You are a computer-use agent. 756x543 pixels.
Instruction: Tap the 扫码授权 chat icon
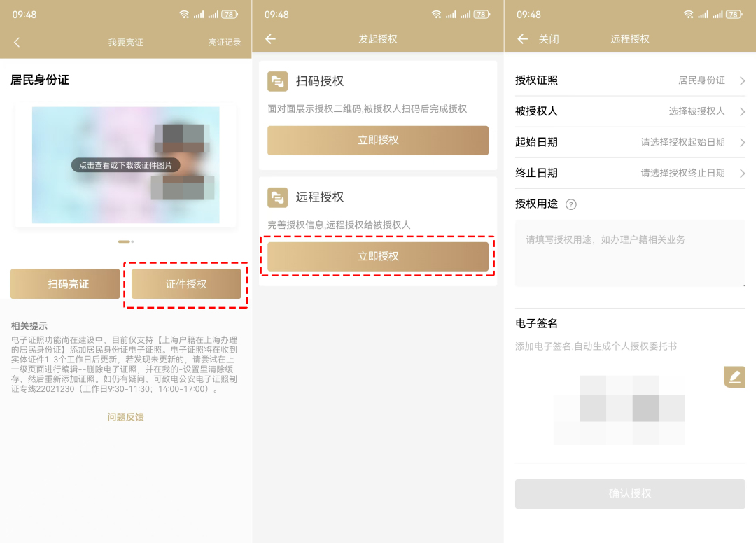278,81
